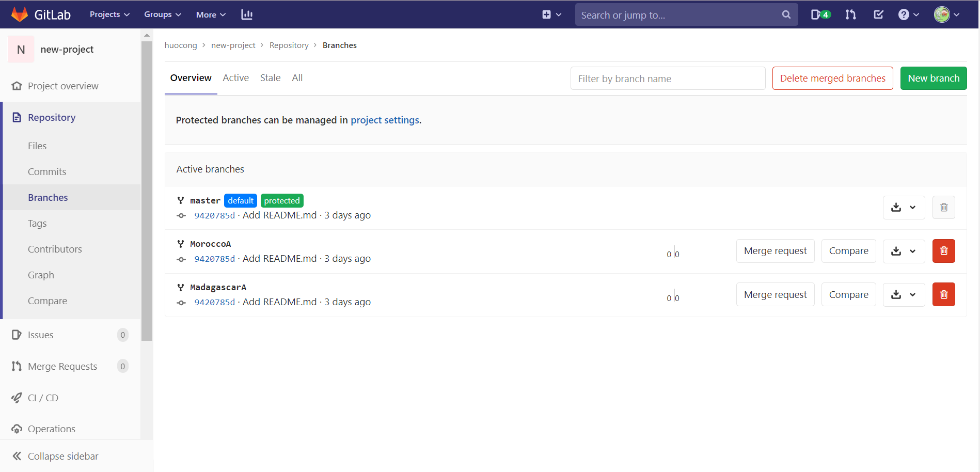Open merge requests icon in top bar
Viewport: 980px width, 472px height.
tap(850, 14)
